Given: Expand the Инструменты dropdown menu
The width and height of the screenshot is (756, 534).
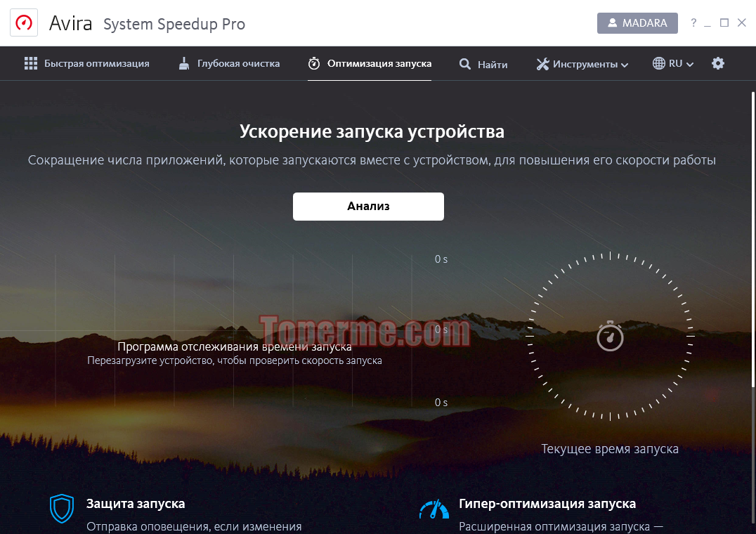Looking at the screenshot, I should pyautogui.click(x=582, y=64).
